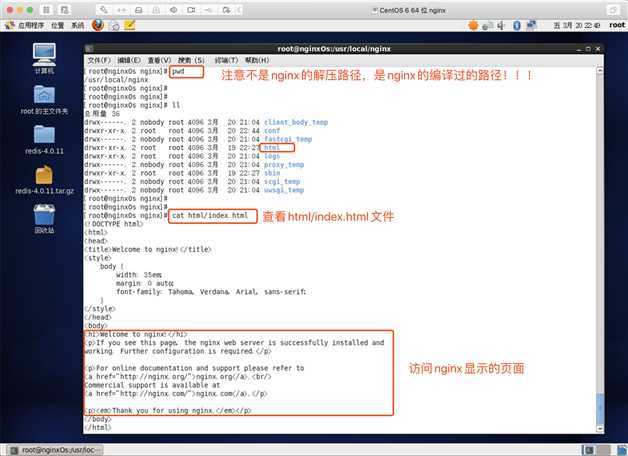This screenshot has width=628, height=456.
Task: Pause the virtual machine from VMware toolbar
Action: pyautogui.click(x=46, y=10)
